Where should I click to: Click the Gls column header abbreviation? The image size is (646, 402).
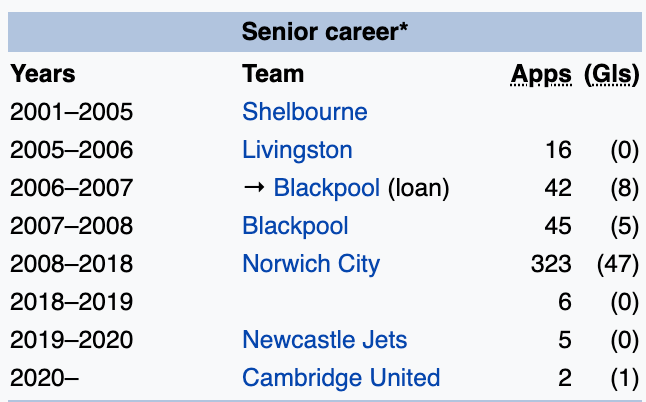[611, 74]
